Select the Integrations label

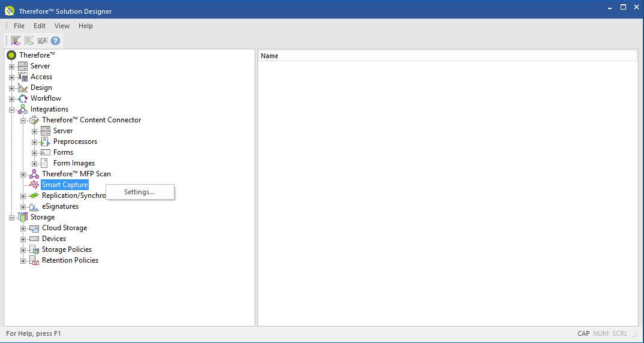pos(49,109)
